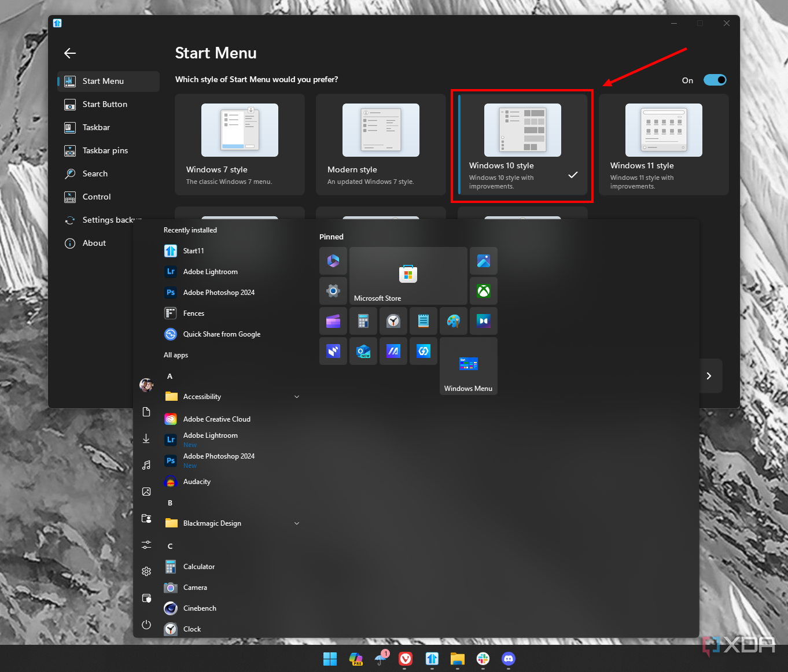Click the Microsoft Store large tile
Screen dimensions: 788x672
click(408, 276)
